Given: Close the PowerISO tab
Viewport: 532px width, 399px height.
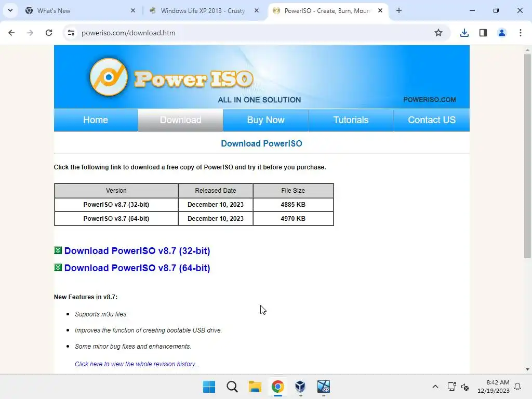Looking at the screenshot, I should (380, 10).
